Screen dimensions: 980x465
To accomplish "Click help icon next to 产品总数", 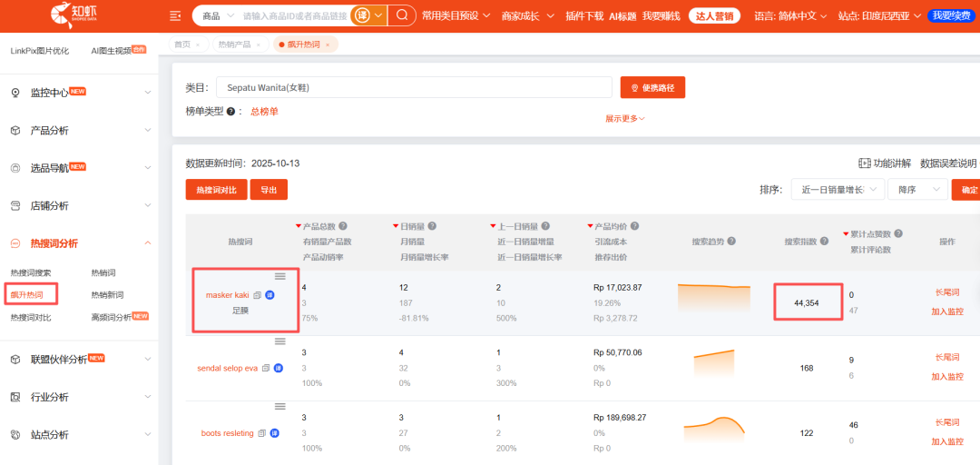I will pos(343,226).
